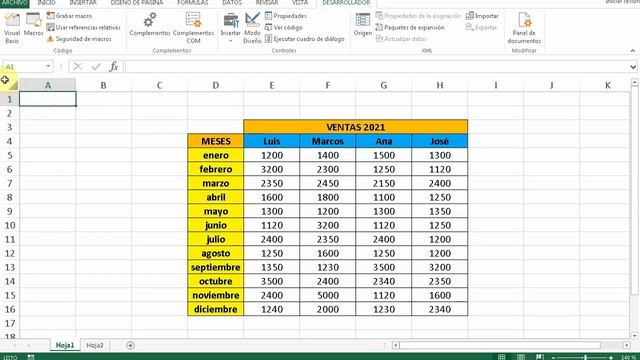Image resolution: width=640 pixels, height=360 pixels.
Task: Click the zoom out minus button
Action: (x=553, y=358)
